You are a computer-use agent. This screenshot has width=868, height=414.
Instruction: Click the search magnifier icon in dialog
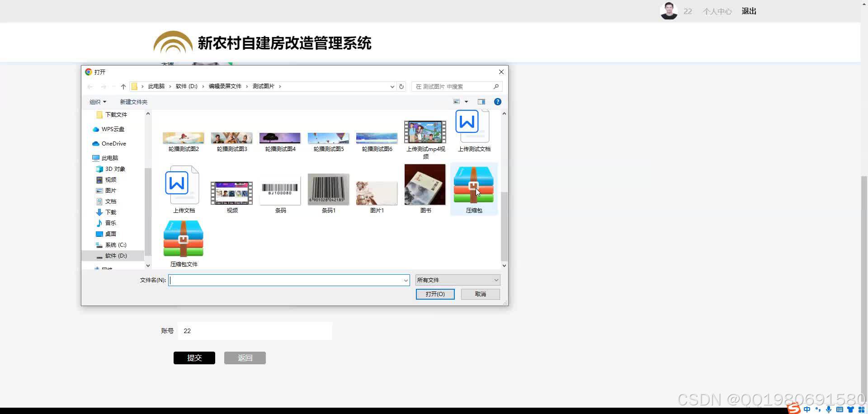(x=496, y=86)
